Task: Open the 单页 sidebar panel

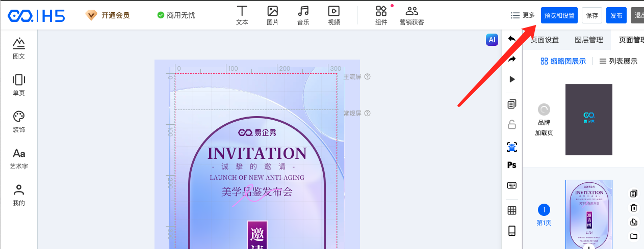Action: (x=19, y=85)
